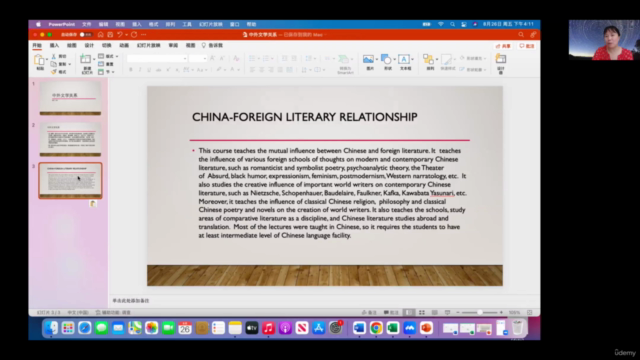Click the Fit slide to window icon

click(x=529, y=312)
